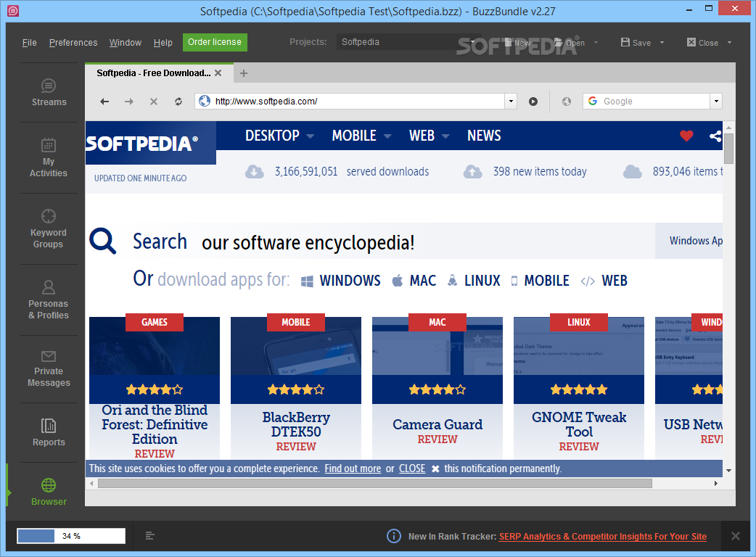The width and height of the screenshot is (756, 557).
Task: Click the Close project button
Action: coord(702,42)
